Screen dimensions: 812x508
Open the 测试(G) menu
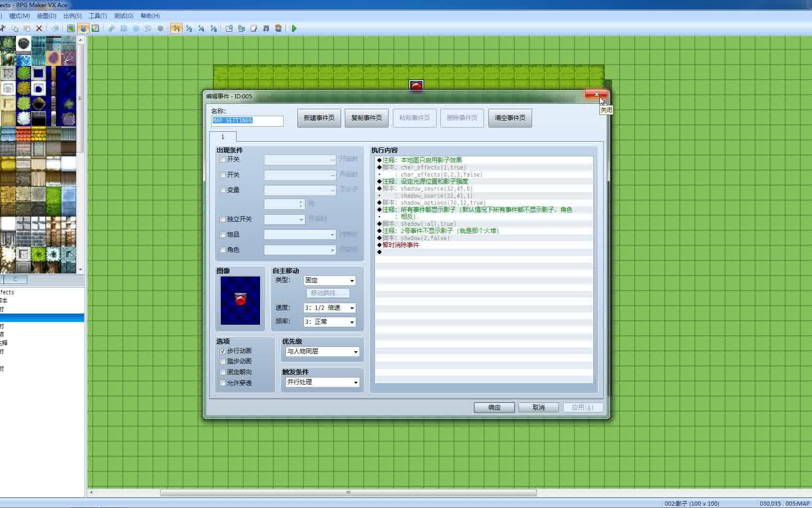[124, 16]
